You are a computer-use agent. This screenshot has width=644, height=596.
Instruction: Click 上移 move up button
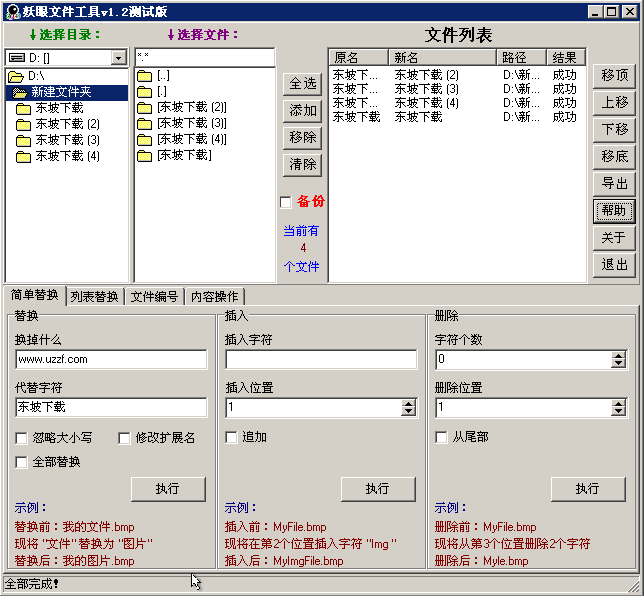[x=614, y=103]
